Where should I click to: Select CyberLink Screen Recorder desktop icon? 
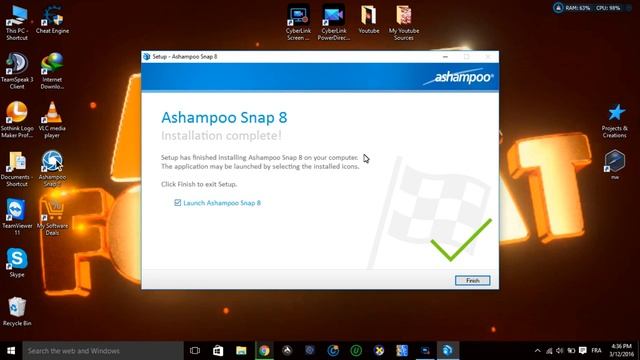[298, 22]
